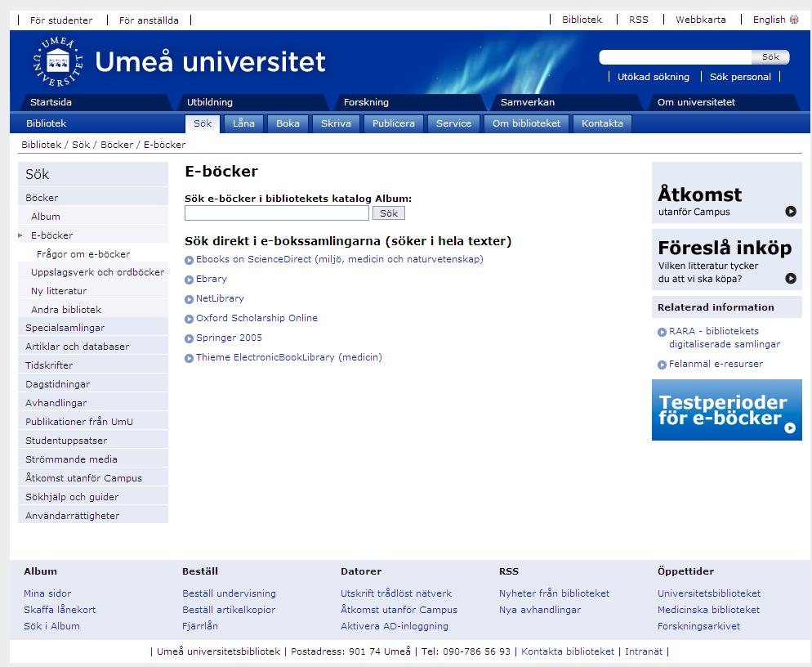The width and height of the screenshot is (812, 667).
Task: Open Böcker breadcrumb link
Action: pos(117,145)
